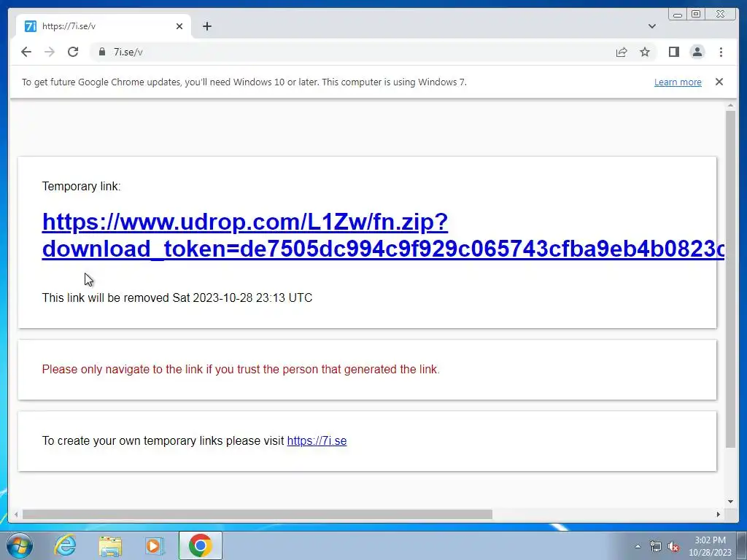Open the clock showing 3:02 PM
This screenshot has width=747, height=560.
710,546
